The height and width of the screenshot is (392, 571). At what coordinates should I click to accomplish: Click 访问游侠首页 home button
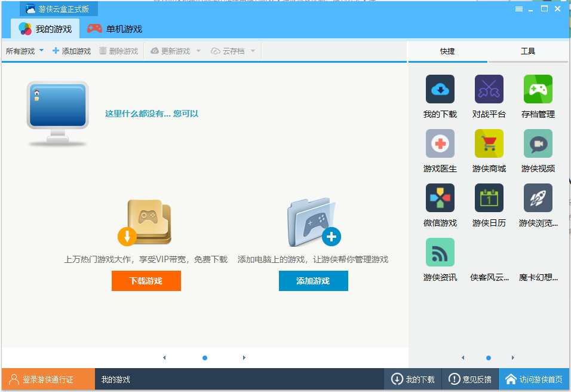[x=533, y=379]
